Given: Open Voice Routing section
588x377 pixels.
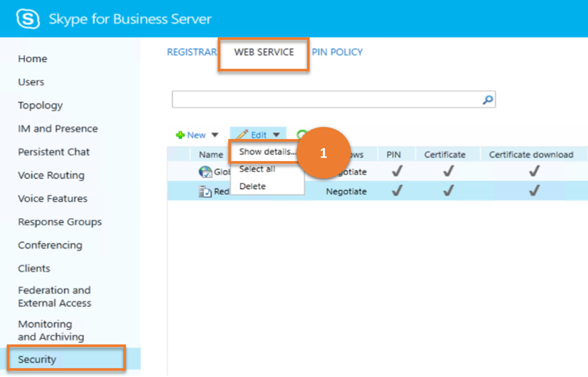Looking at the screenshot, I should point(51,176).
